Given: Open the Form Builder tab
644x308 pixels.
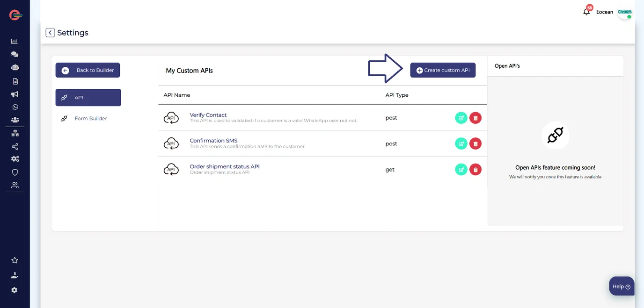Looking at the screenshot, I should point(90,119).
